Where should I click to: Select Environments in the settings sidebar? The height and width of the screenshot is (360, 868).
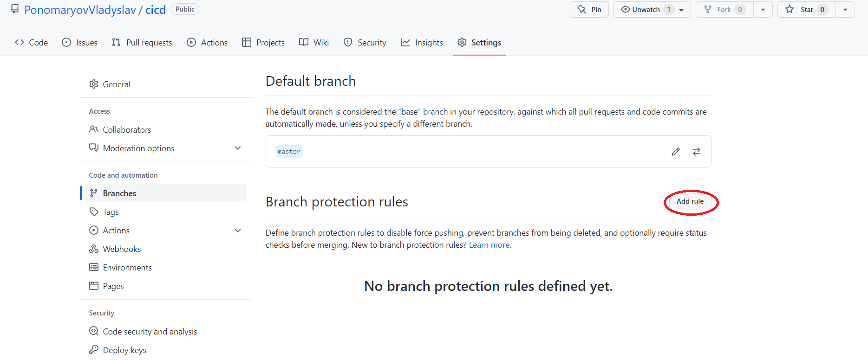point(127,268)
